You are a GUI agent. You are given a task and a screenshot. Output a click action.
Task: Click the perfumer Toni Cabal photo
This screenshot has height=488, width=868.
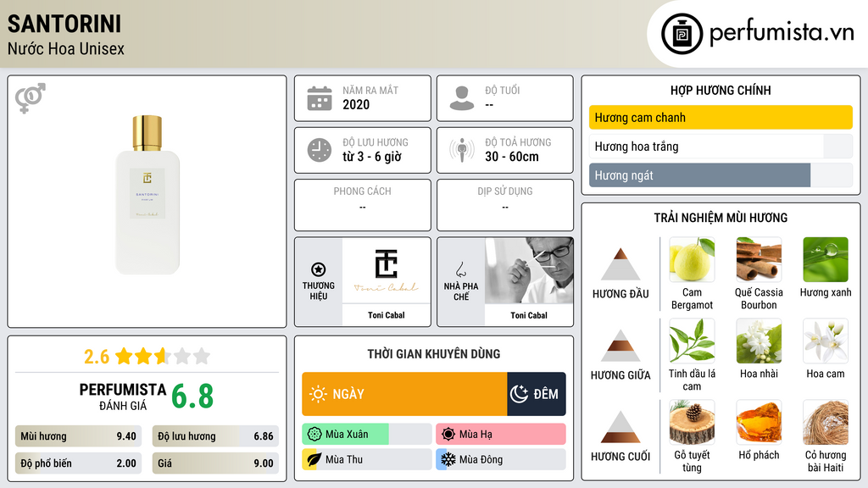coord(529,270)
